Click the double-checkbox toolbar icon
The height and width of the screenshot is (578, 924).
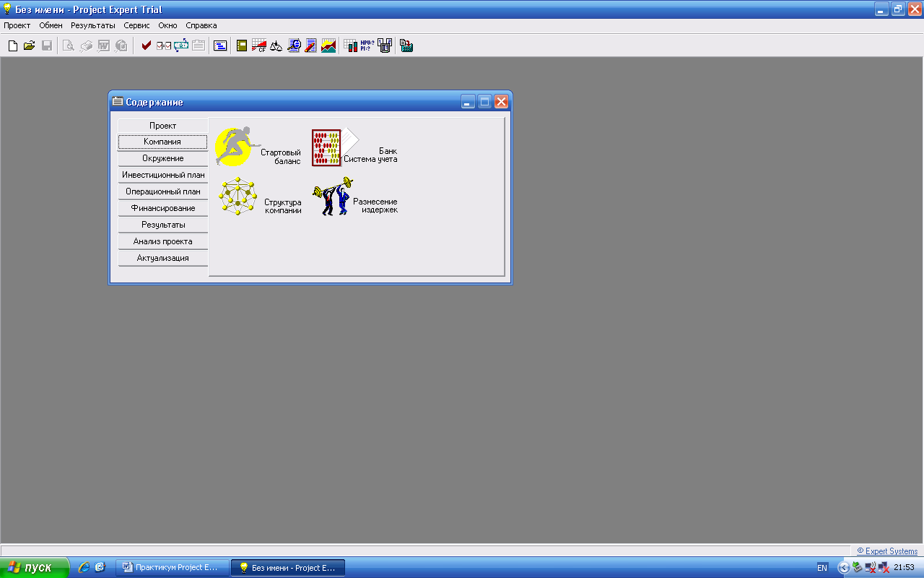(164, 46)
